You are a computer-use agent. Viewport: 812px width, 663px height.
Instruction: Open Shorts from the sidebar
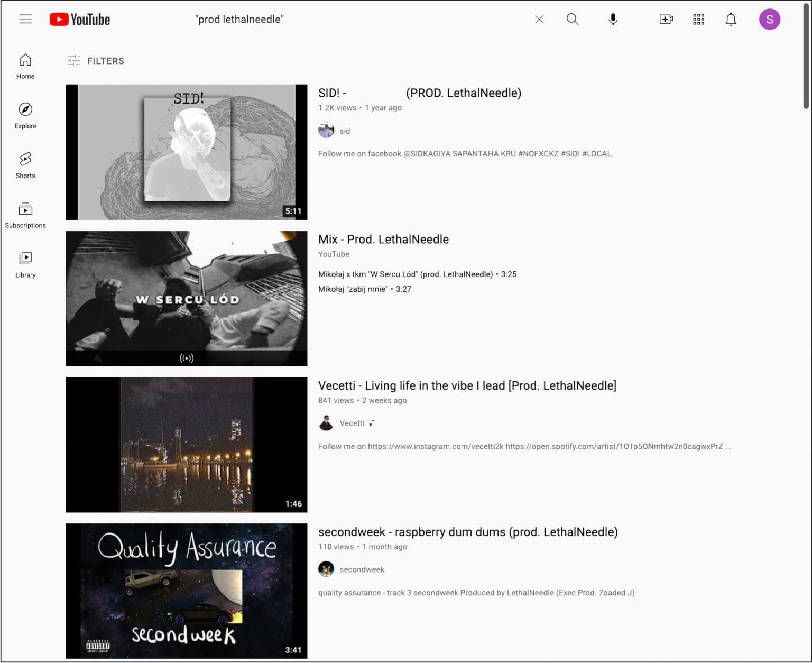[25, 165]
